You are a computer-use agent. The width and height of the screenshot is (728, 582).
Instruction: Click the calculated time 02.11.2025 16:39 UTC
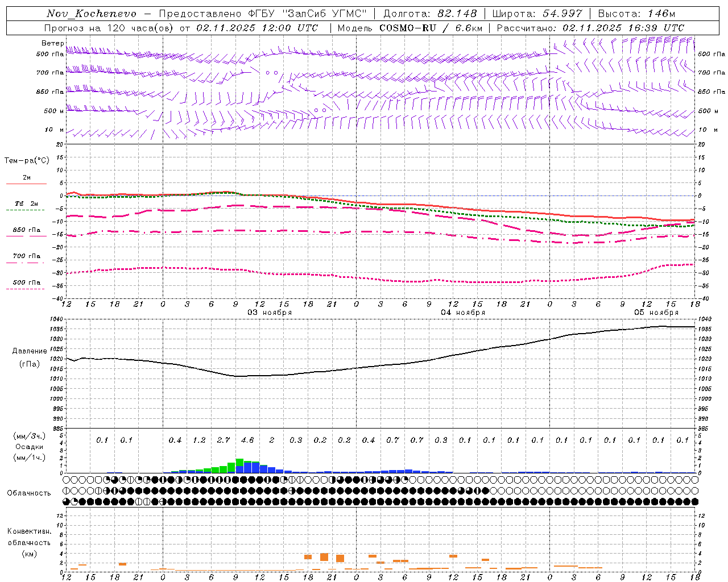[x=623, y=28]
